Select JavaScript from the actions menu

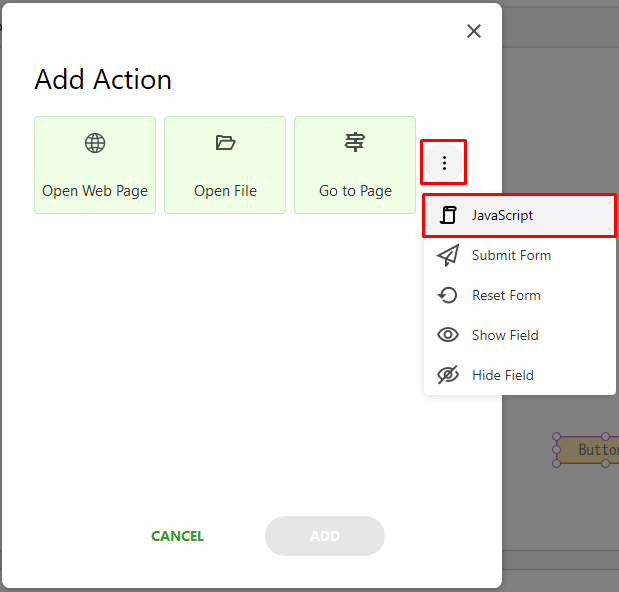520,215
